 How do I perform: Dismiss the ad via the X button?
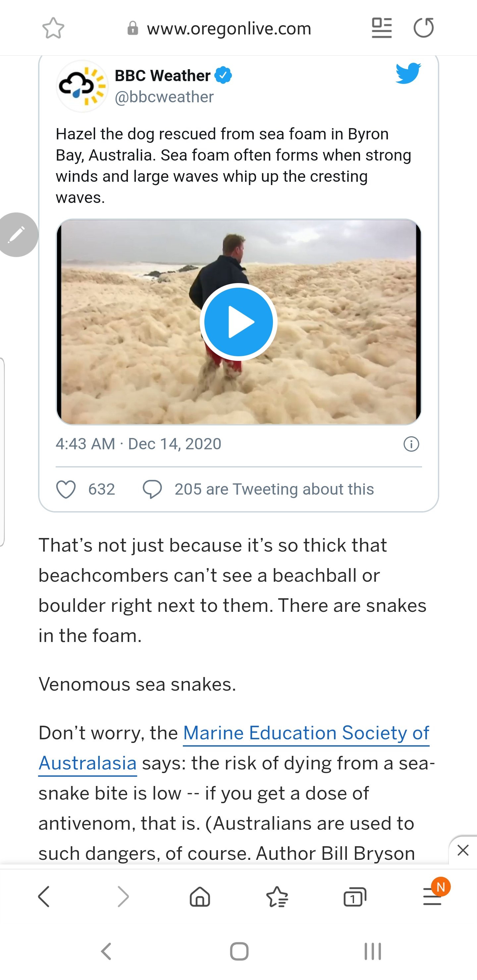pyautogui.click(x=462, y=850)
